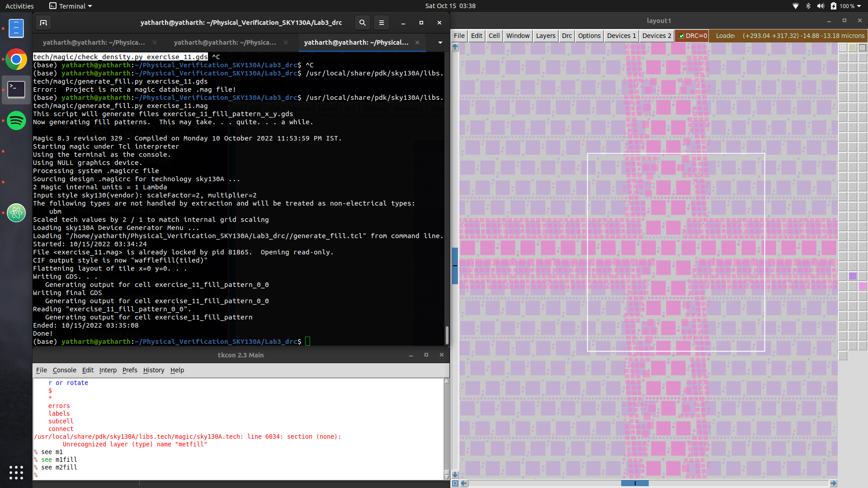The height and width of the screenshot is (488, 868).
Task: Open the Devices 2 menu
Action: [656, 36]
